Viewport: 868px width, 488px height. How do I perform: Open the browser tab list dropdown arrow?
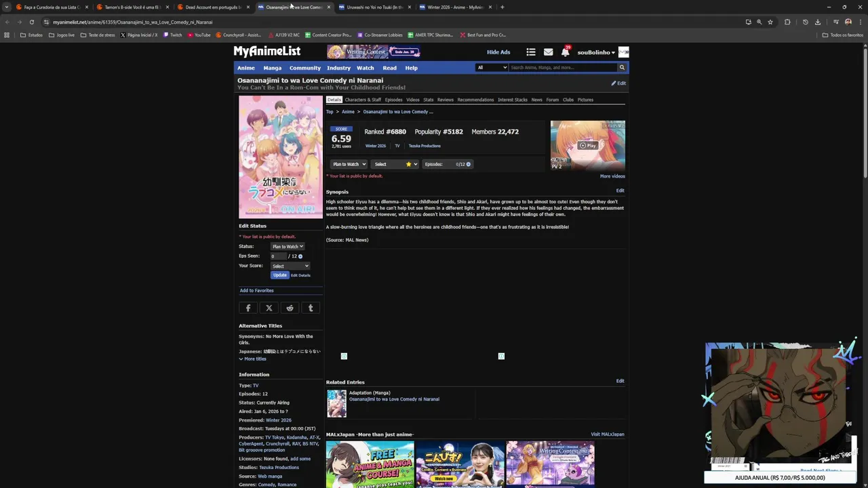[7, 7]
